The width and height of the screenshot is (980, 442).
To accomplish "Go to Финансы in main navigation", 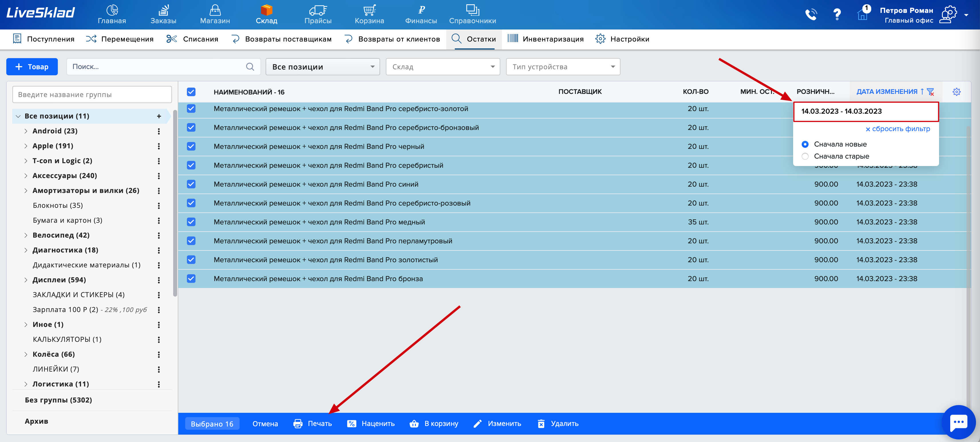I will click(x=421, y=14).
